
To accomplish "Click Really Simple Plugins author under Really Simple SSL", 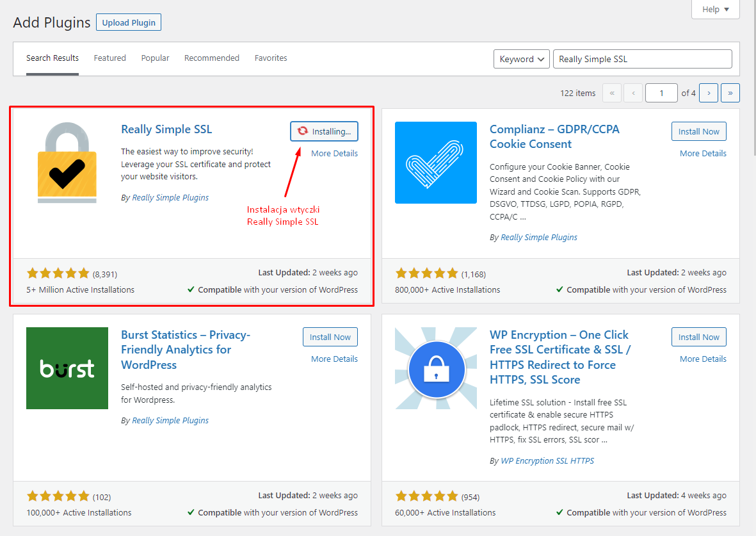I will click(170, 197).
